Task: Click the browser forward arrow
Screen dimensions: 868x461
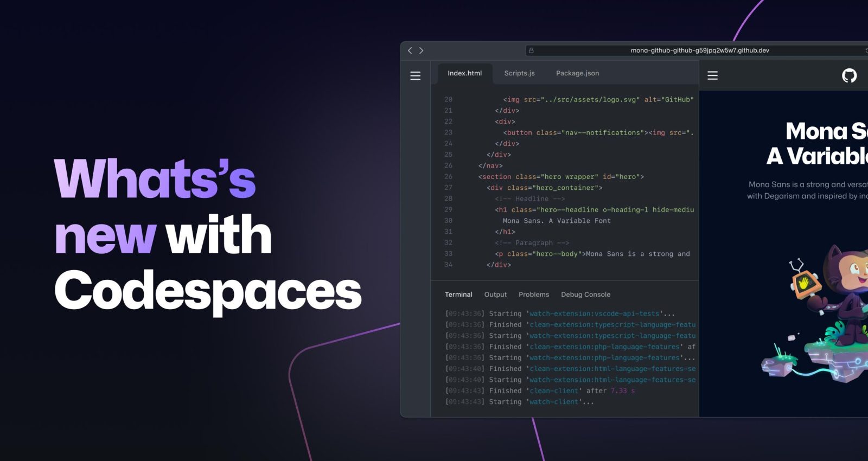Action: coord(421,50)
